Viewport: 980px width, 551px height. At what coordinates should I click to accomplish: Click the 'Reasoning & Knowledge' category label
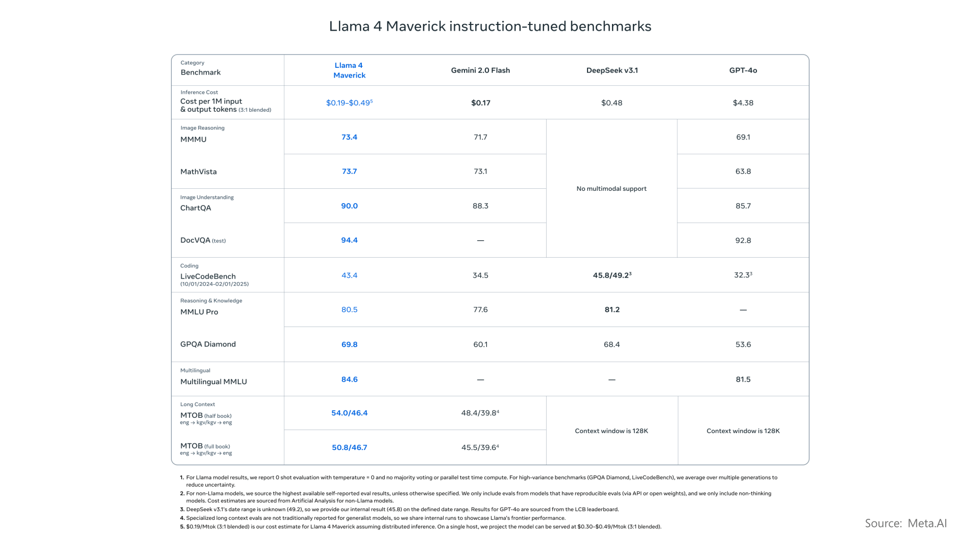[211, 301]
